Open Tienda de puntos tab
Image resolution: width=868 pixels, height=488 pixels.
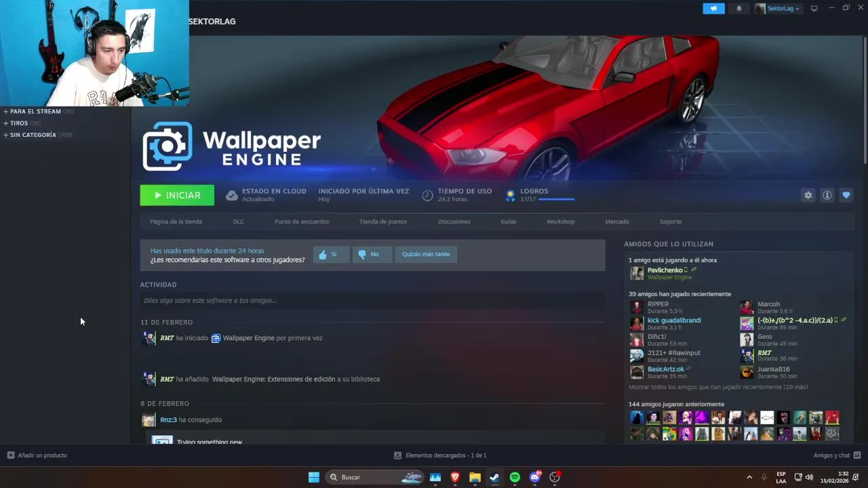(383, 222)
